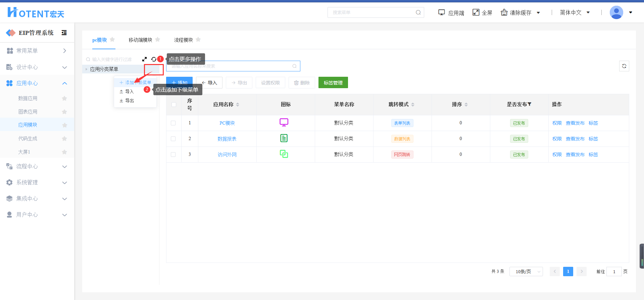Click the expand-tree arrows icon
The image size is (644, 300).
[x=144, y=59]
